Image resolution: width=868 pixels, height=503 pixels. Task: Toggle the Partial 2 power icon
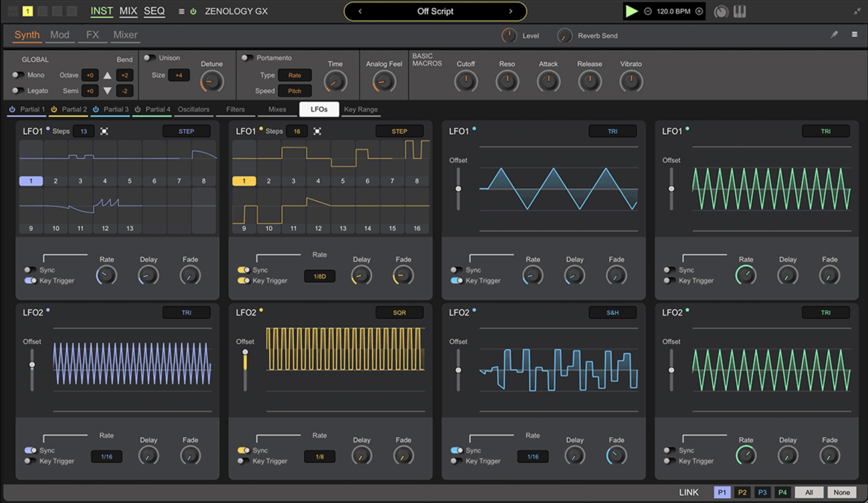54,109
